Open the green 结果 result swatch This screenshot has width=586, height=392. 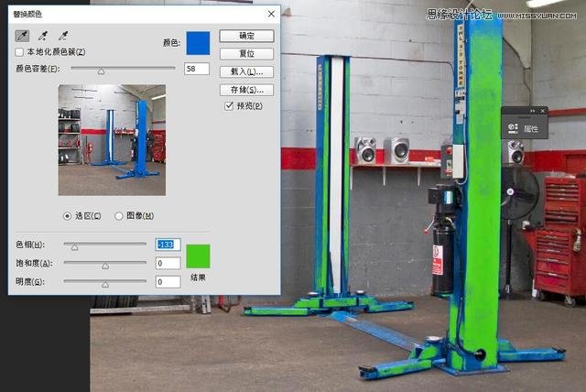198,256
